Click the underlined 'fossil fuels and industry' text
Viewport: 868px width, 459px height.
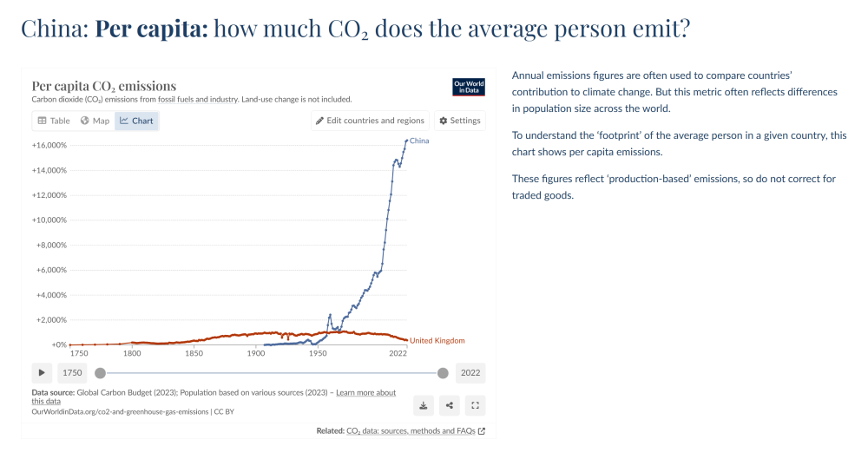pos(198,100)
